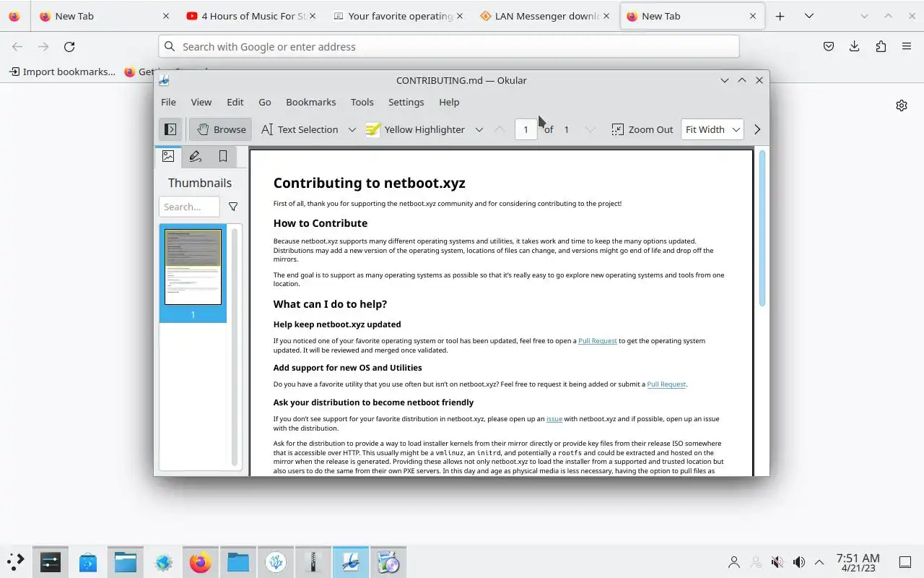The height and width of the screenshot is (578, 924).
Task: Pick the Yellow Highlighter tool
Action: [416, 129]
